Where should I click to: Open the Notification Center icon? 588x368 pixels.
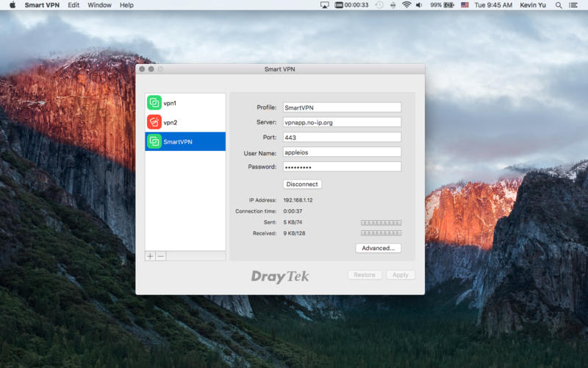573,5
